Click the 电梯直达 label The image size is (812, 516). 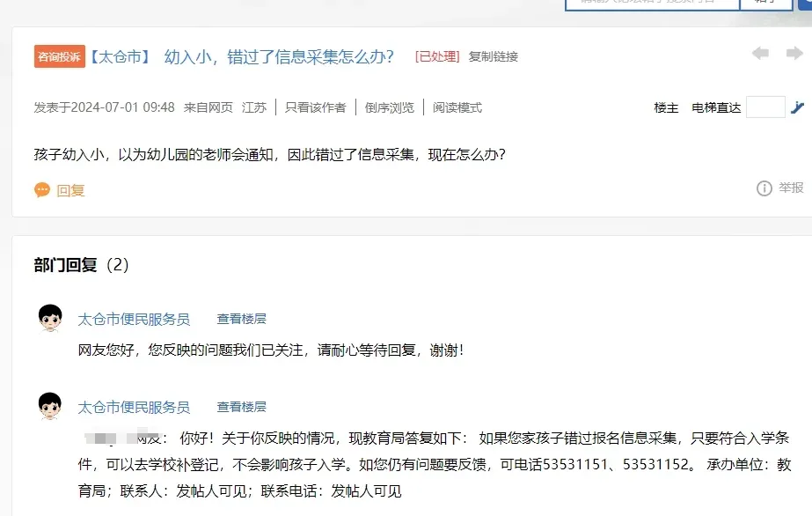tap(716, 107)
